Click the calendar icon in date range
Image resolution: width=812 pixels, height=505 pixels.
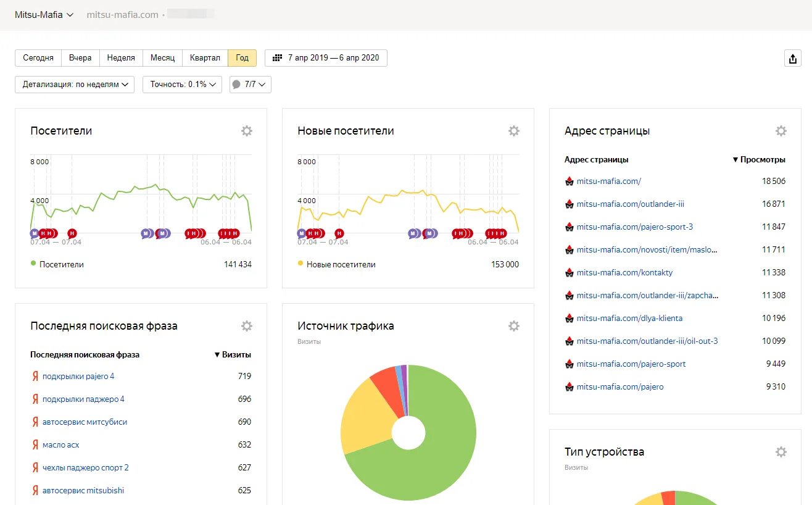278,58
